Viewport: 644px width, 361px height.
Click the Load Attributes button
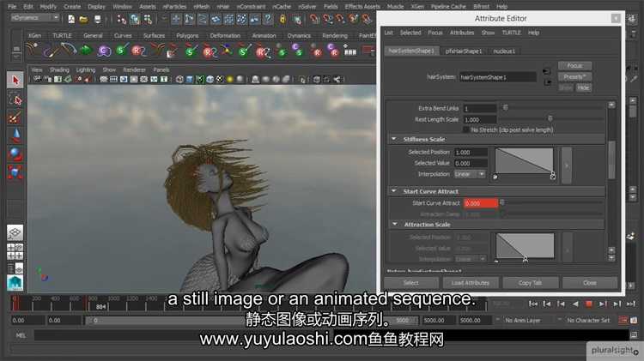click(x=471, y=283)
